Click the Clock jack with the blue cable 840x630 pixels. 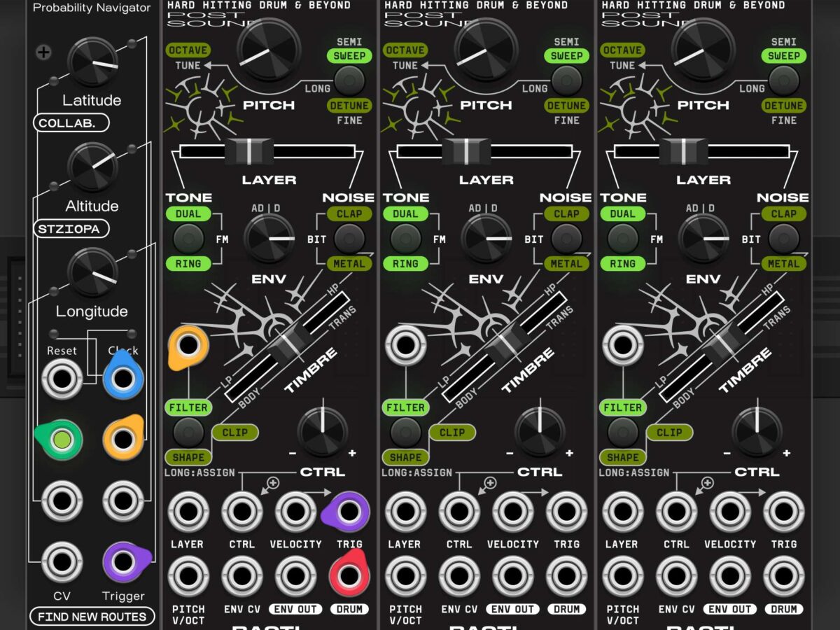pos(123,379)
